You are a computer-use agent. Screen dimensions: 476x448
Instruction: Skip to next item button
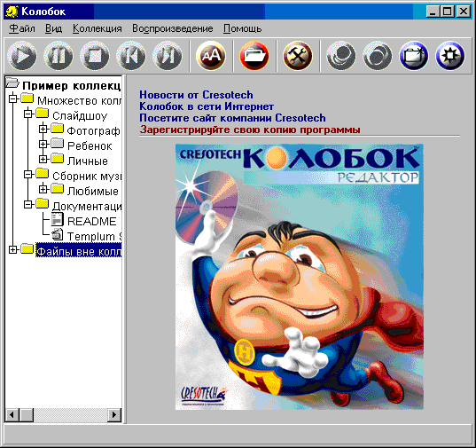(x=168, y=56)
